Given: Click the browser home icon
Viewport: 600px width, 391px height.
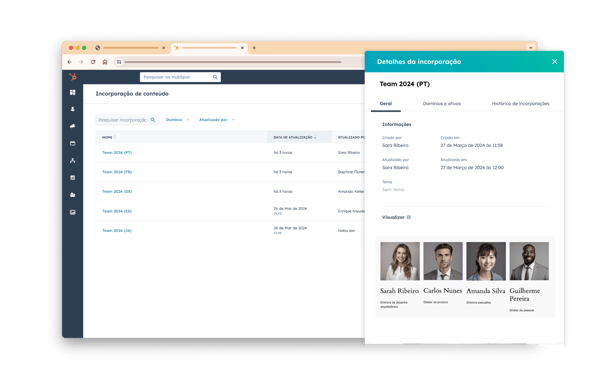Looking at the screenshot, I should (x=105, y=62).
